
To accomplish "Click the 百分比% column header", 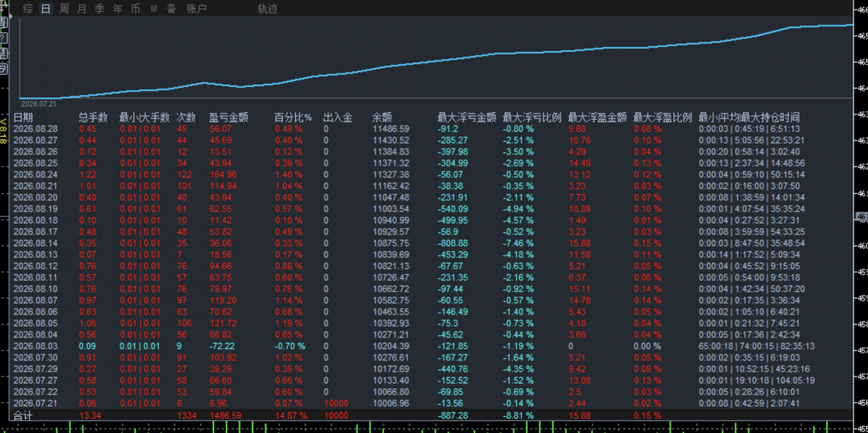I will click(294, 117).
